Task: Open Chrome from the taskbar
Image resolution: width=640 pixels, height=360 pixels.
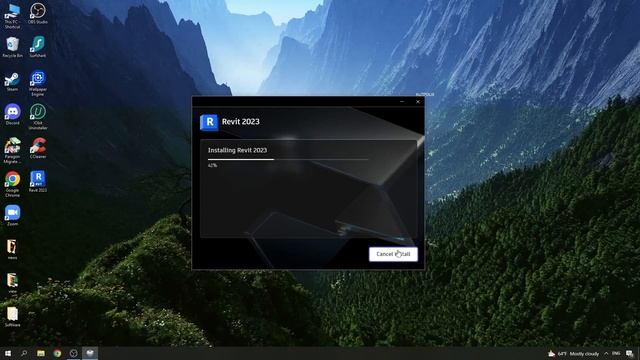Action: pyautogui.click(x=57, y=353)
